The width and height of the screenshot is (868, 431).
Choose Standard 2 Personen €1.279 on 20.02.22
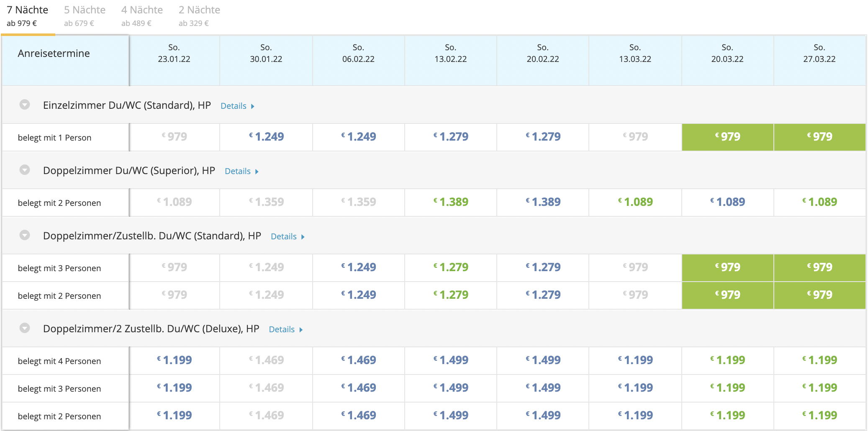[x=543, y=295]
